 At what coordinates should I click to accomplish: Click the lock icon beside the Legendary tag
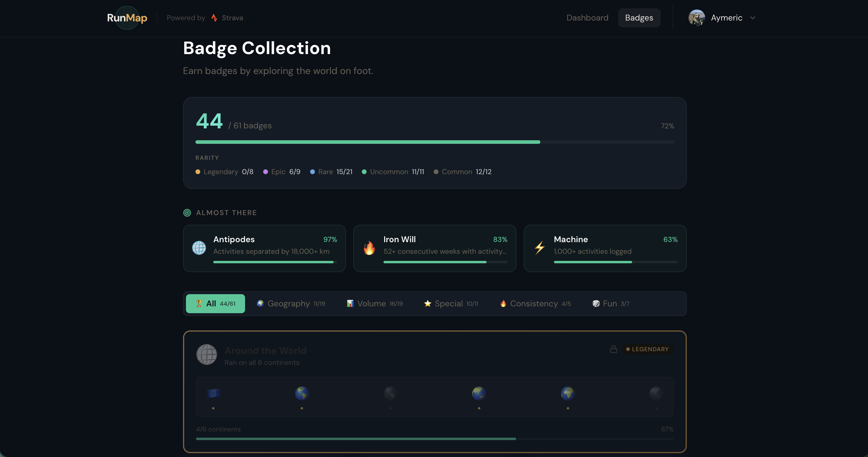tap(614, 349)
